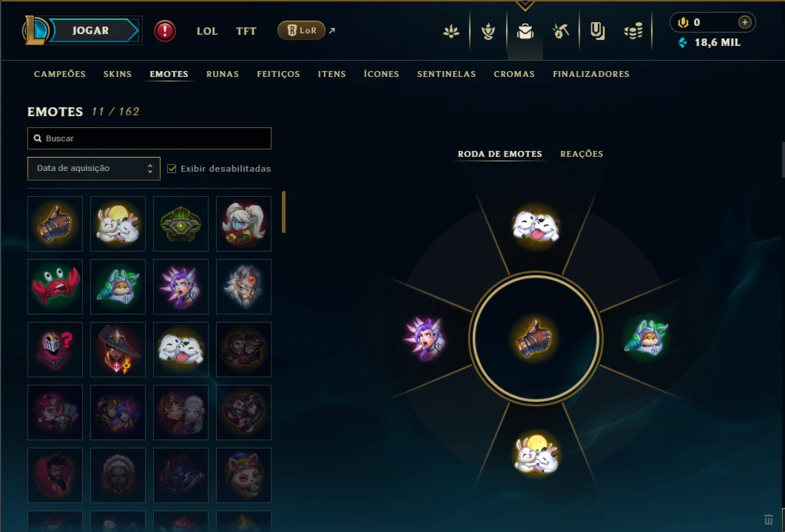
Task: Click the plus icon to buy RP
Action: point(744,22)
